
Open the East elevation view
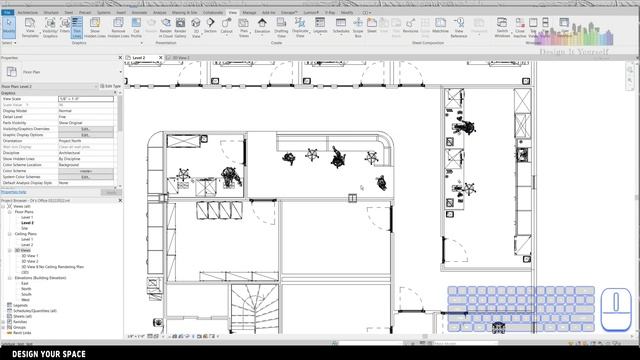[x=25, y=283]
